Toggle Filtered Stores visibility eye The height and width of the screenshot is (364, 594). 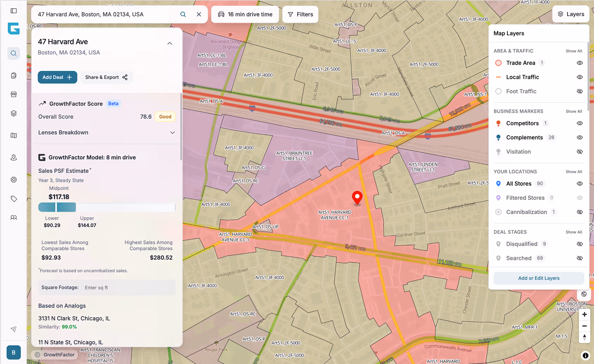click(x=580, y=198)
